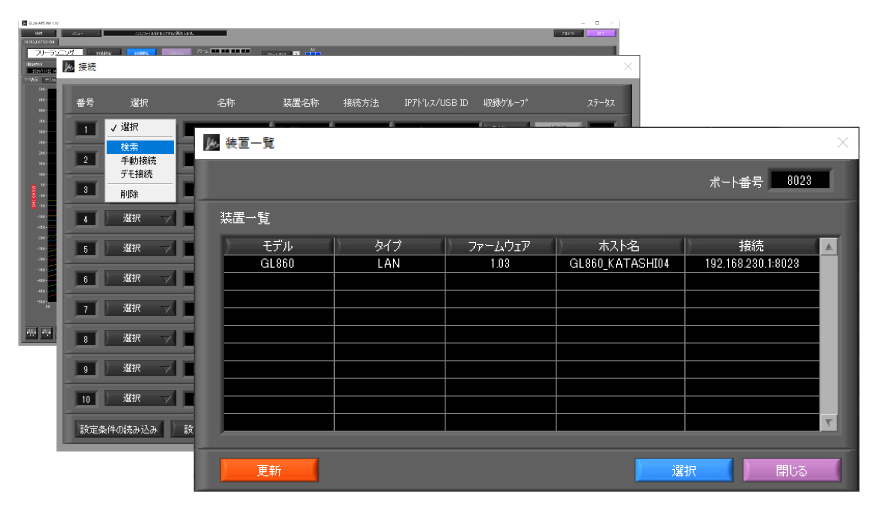Screen dimensions: 878x512
Task: Close the 接続 window with X
Action: tap(628, 67)
